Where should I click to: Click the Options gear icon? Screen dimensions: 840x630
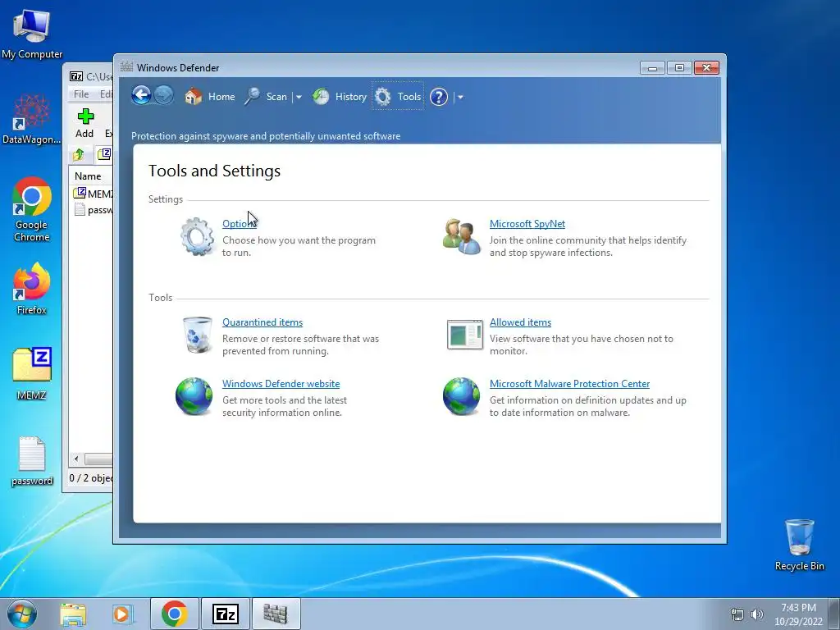(197, 235)
